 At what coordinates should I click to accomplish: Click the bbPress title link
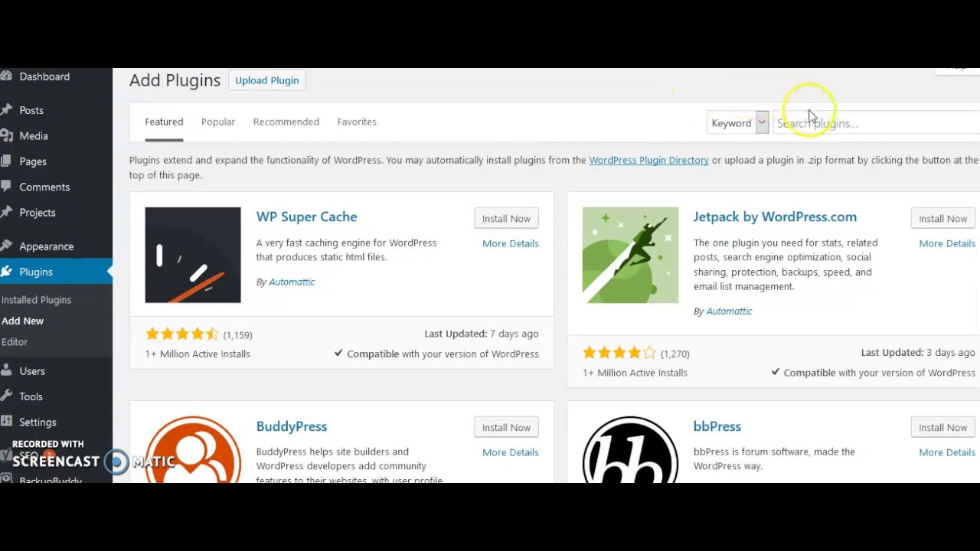717,426
